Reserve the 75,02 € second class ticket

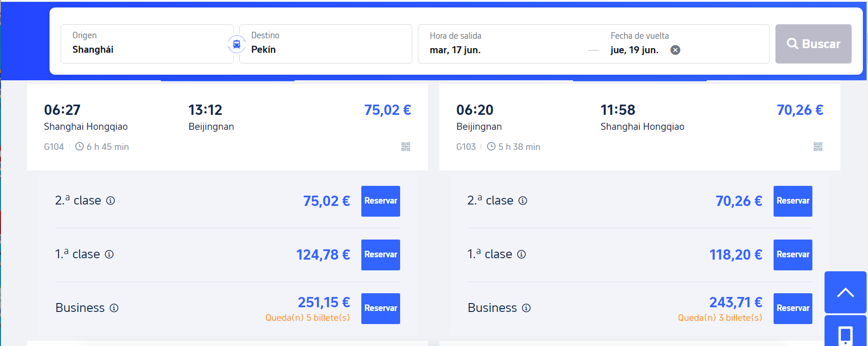380,201
